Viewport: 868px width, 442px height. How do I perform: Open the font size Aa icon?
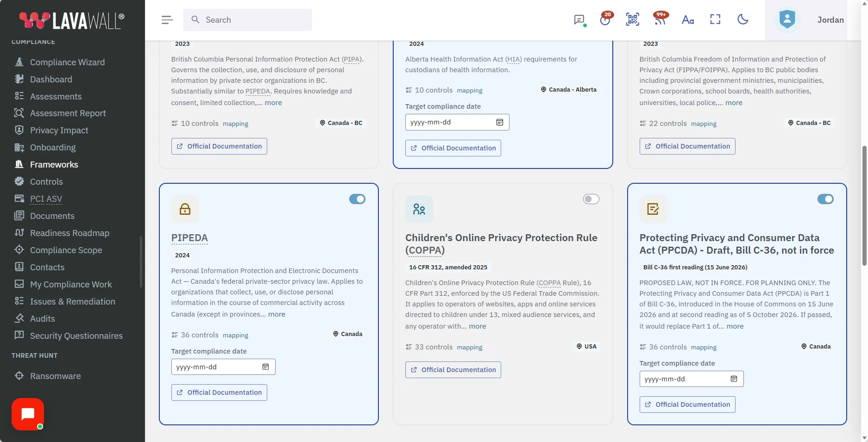(x=688, y=20)
